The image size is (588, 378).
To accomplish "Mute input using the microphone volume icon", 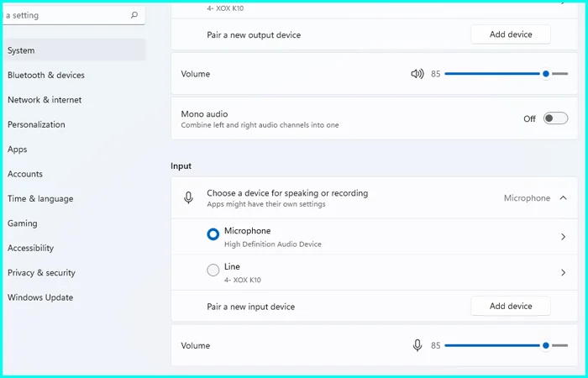I will click(417, 345).
